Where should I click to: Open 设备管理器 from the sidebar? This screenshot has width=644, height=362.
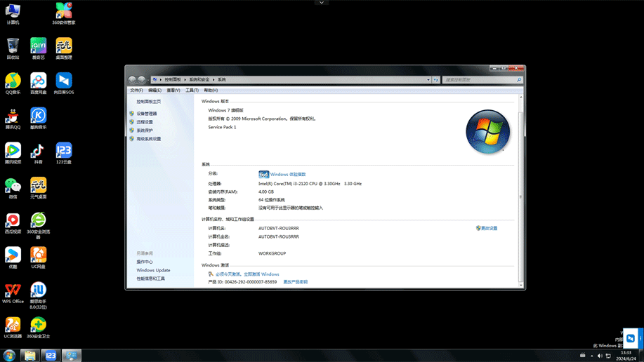coord(147,114)
